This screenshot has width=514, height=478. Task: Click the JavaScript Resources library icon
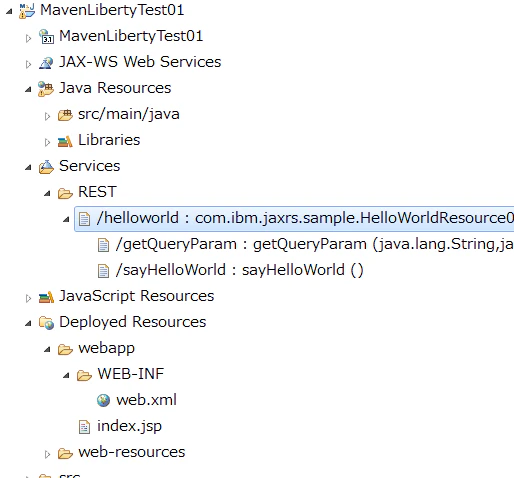point(46,297)
